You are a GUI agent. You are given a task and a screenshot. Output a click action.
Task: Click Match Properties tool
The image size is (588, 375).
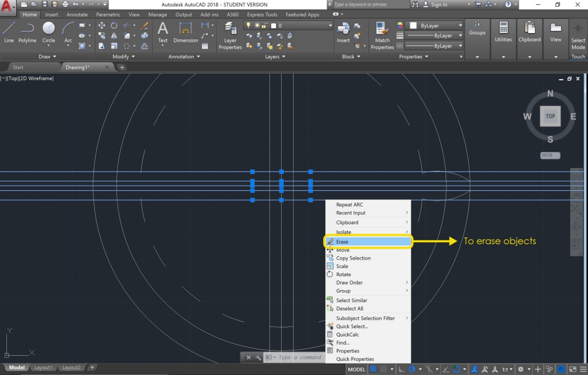coord(382,35)
